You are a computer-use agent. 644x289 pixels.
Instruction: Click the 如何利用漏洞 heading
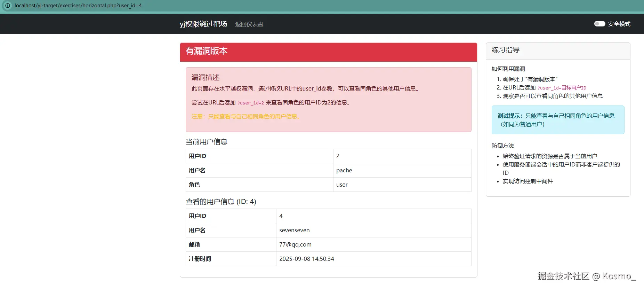(508, 69)
